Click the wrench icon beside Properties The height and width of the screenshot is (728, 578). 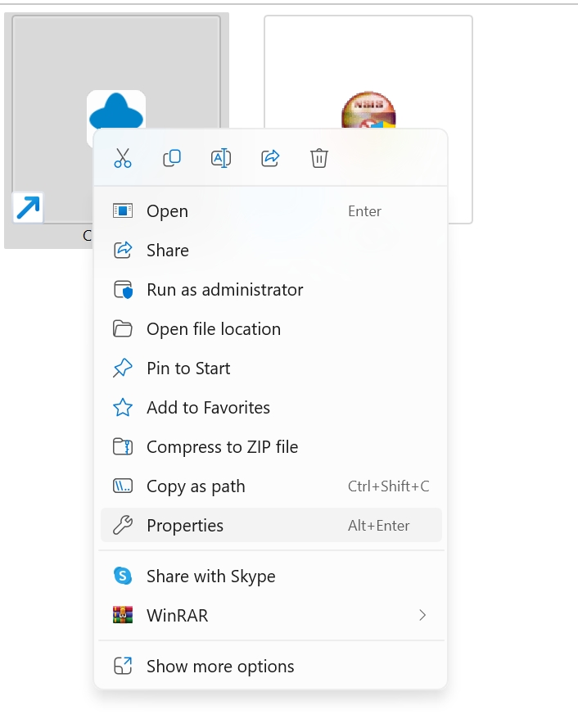tap(123, 526)
